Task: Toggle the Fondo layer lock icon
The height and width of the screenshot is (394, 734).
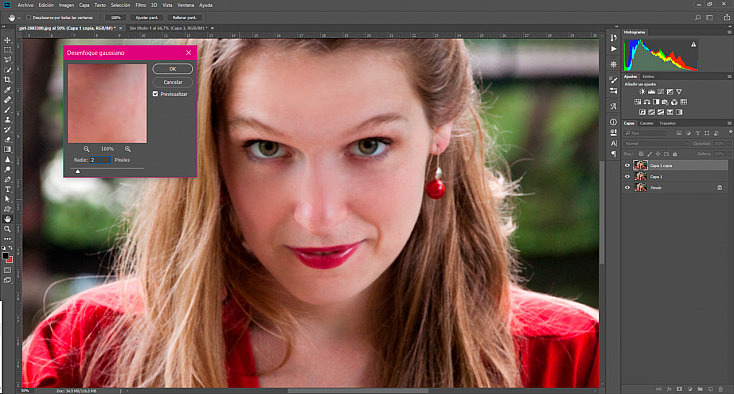Action: coord(719,188)
